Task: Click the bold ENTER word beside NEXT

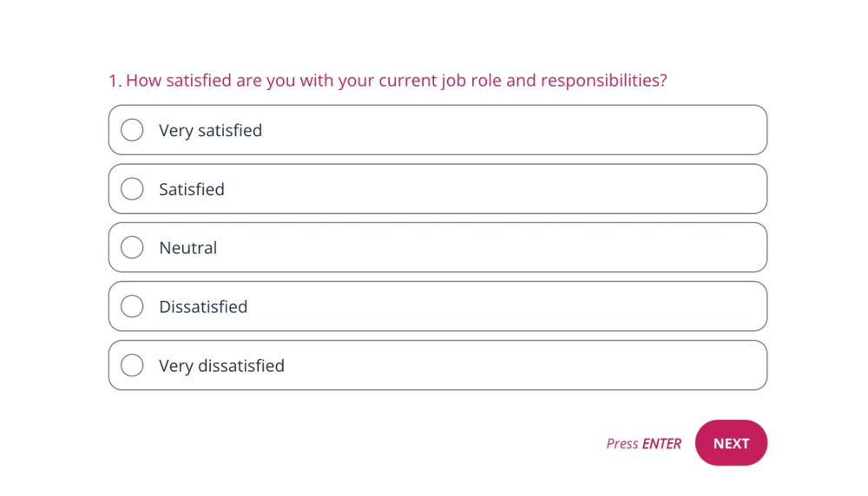Action: click(x=661, y=443)
